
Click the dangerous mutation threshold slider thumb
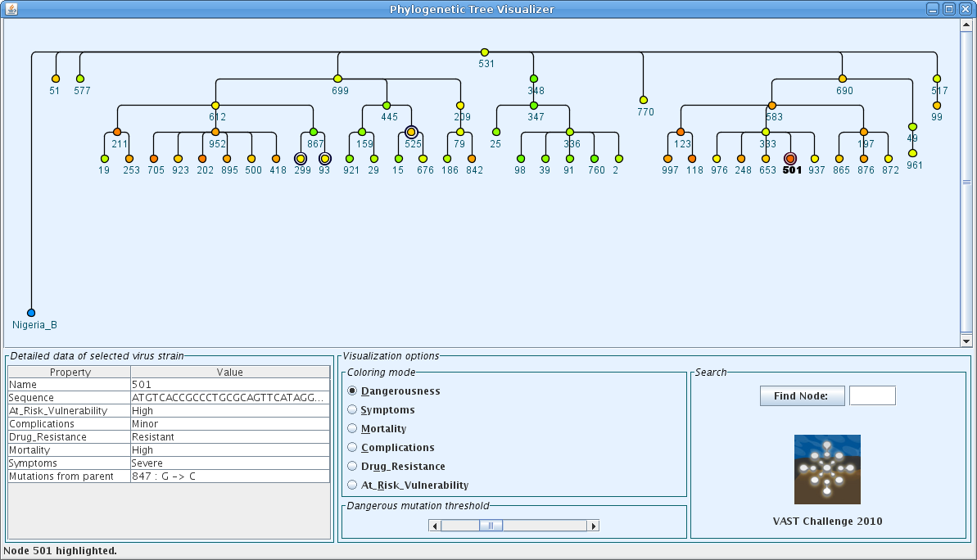click(x=491, y=526)
